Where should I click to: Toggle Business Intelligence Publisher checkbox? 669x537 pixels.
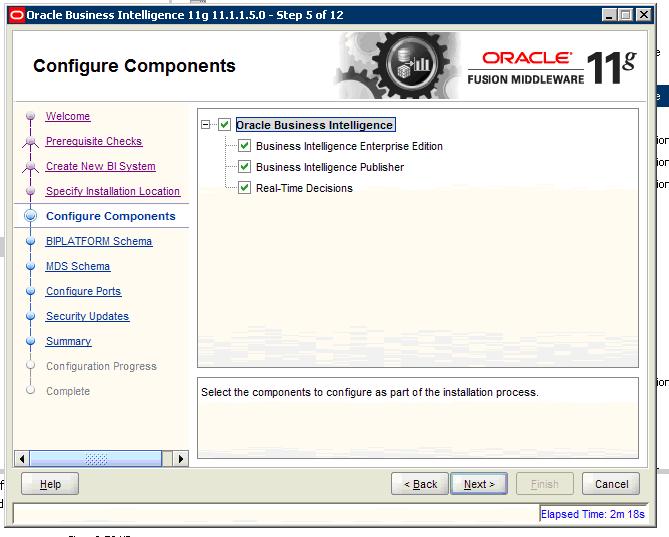coord(244,167)
